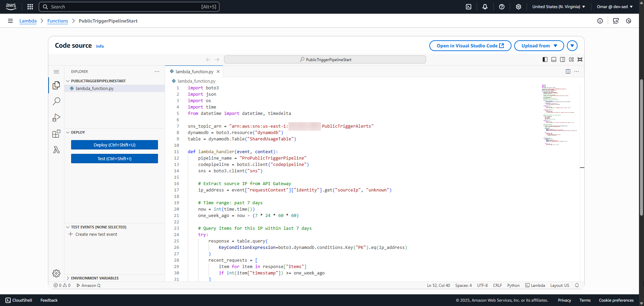Open the Code source Info link
This screenshot has width=644, height=306.
pos(100,46)
